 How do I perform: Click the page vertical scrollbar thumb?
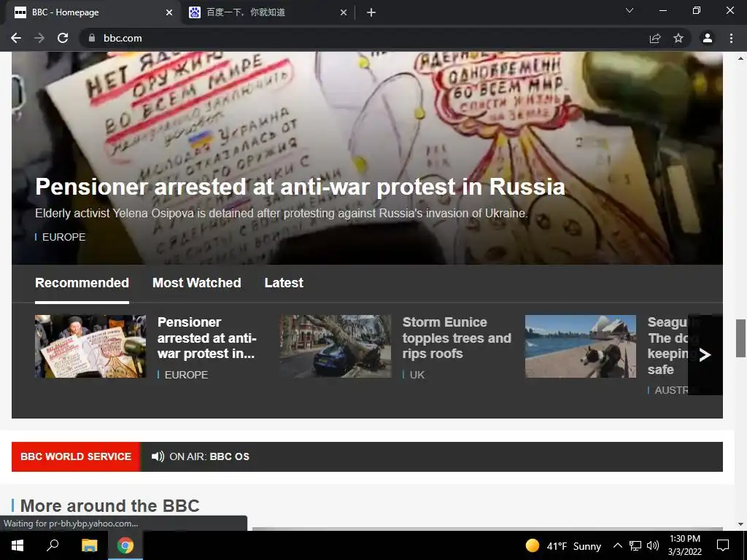740,338
